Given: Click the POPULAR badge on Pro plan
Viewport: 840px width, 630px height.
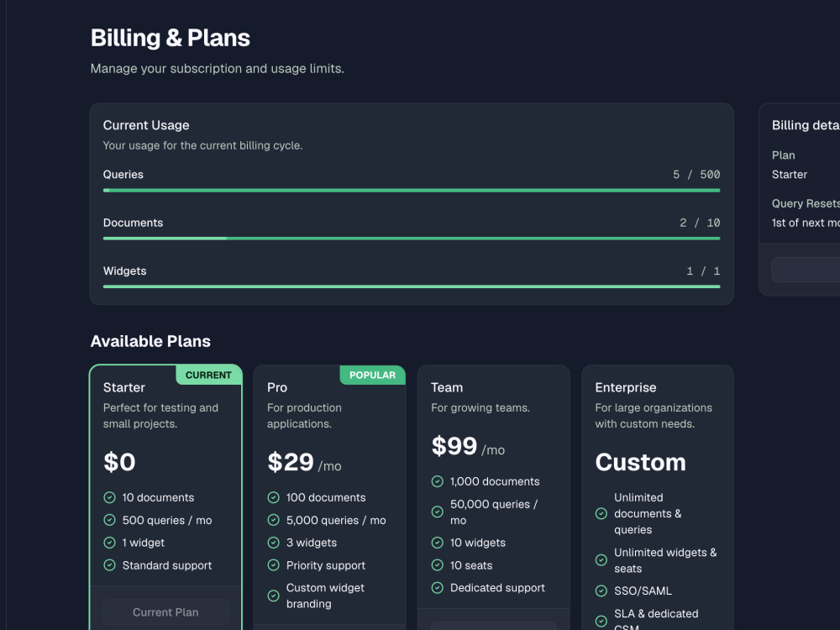Looking at the screenshot, I should pyautogui.click(x=372, y=375).
